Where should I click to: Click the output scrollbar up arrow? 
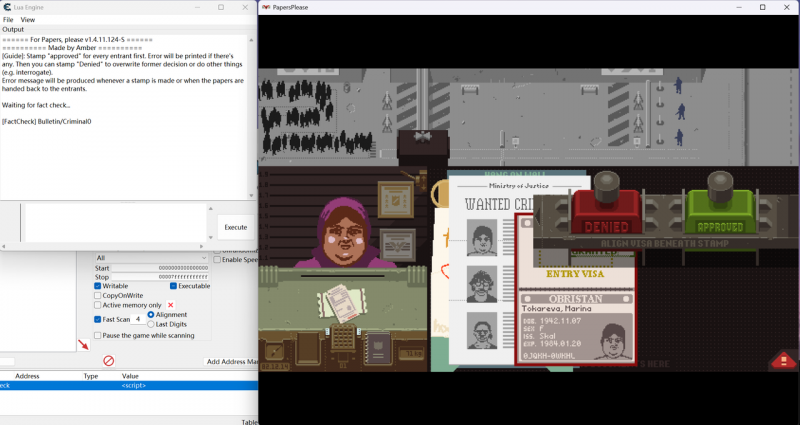point(251,39)
